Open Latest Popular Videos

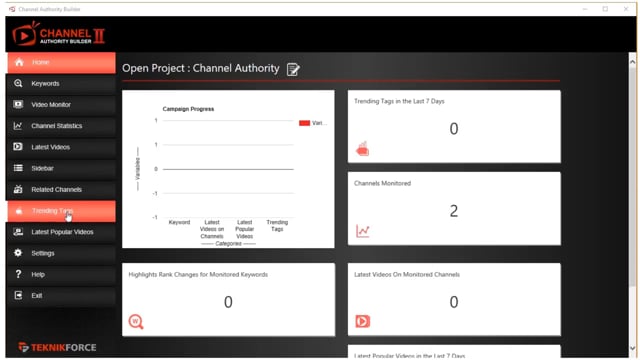(61, 232)
